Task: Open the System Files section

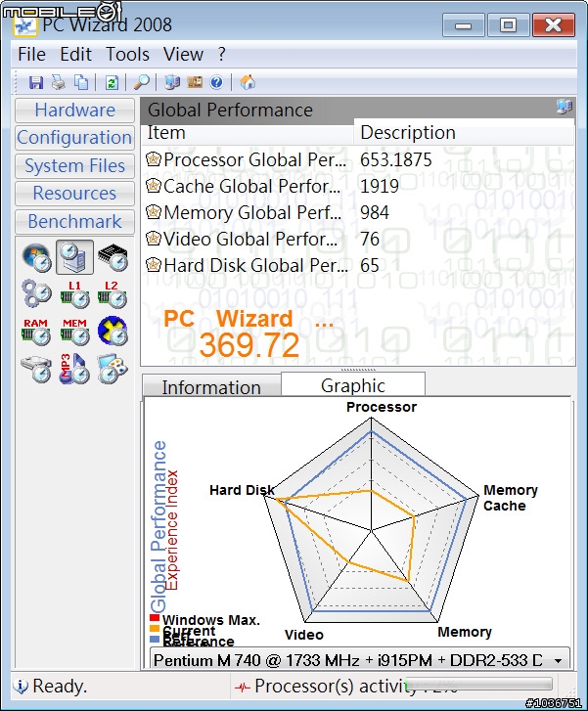Action: coord(75,166)
